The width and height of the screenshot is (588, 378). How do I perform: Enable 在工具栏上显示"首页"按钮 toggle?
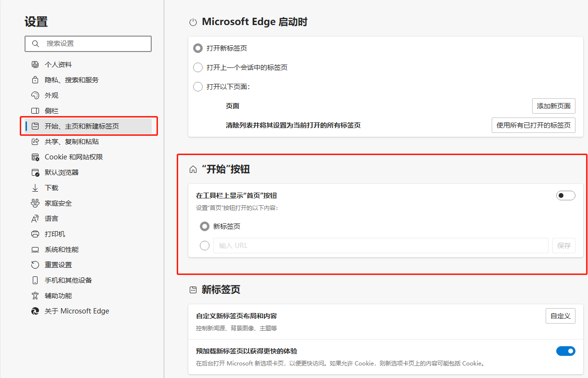(565, 195)
